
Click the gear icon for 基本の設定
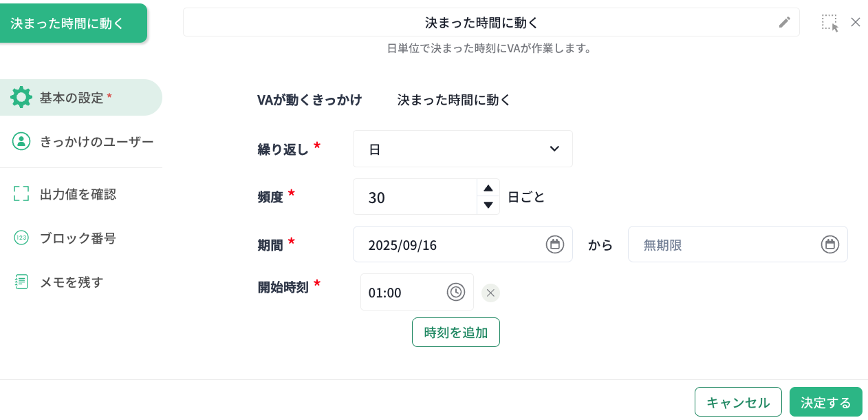point(21,97)
